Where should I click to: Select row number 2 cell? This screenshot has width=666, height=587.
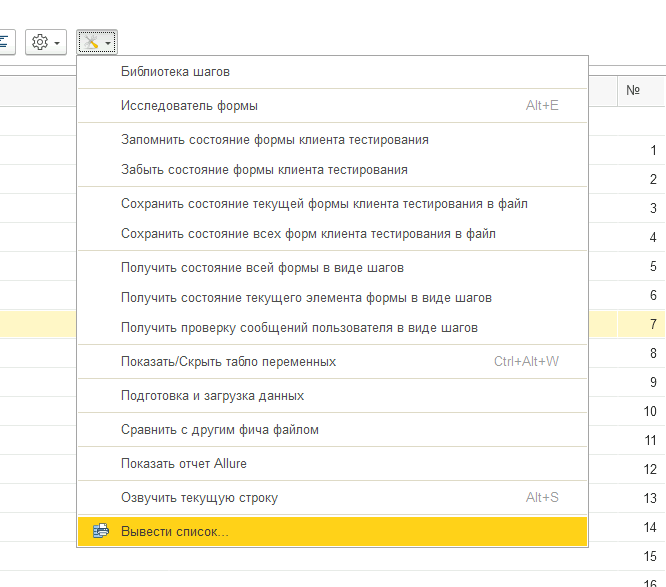click(x=641, y=179)
